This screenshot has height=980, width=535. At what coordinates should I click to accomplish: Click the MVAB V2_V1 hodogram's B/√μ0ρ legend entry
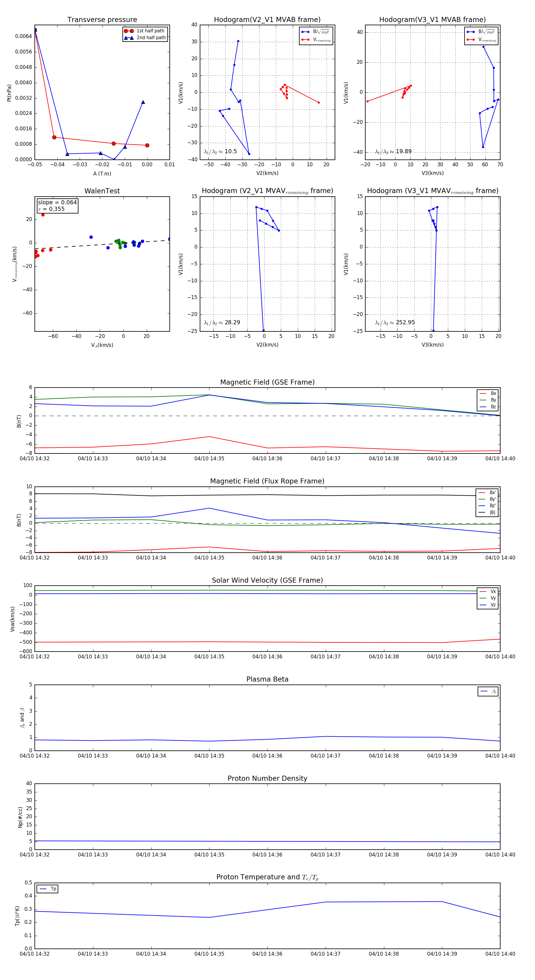(316, 32)
